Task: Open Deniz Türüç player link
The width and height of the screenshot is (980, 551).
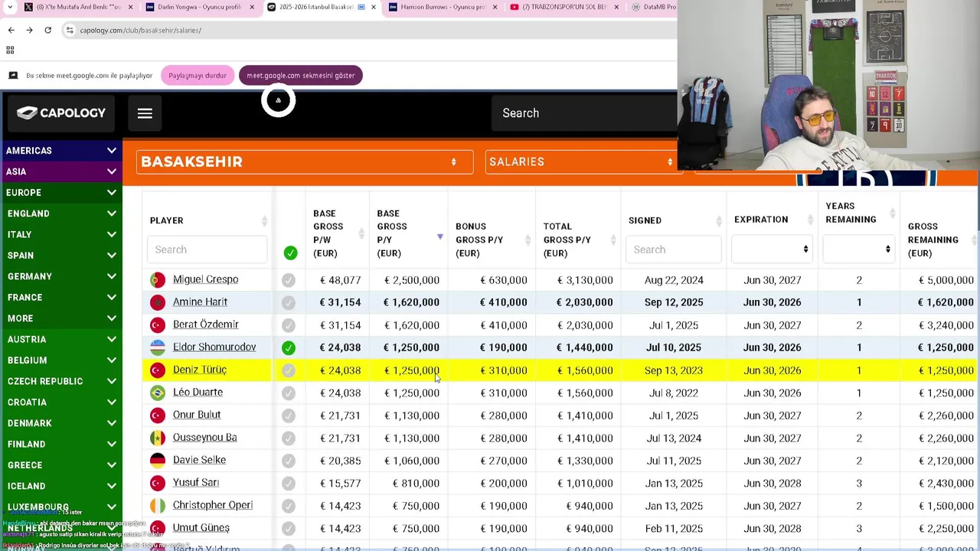Action: point(200,370)
